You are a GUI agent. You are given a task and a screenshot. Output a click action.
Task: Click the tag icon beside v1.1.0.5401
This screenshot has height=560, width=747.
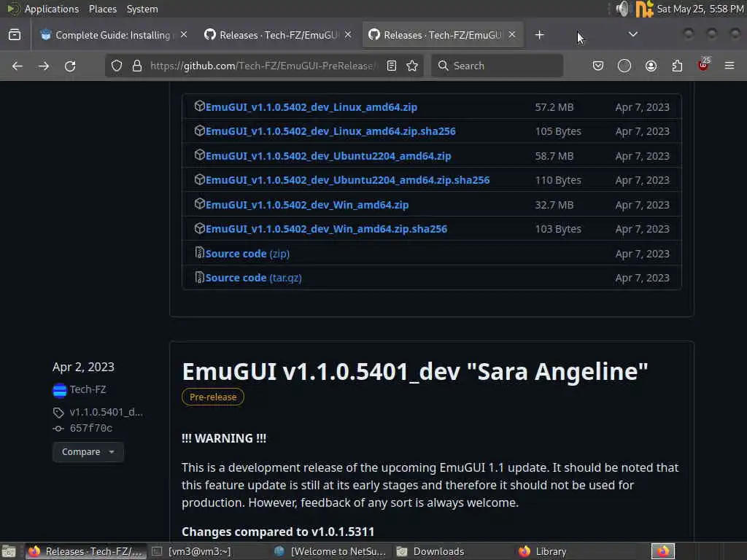[x=58, y=413]
